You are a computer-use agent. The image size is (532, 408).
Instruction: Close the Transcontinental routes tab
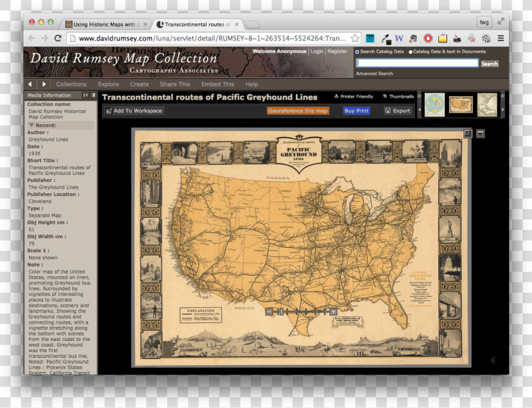[x=236, y=25]
